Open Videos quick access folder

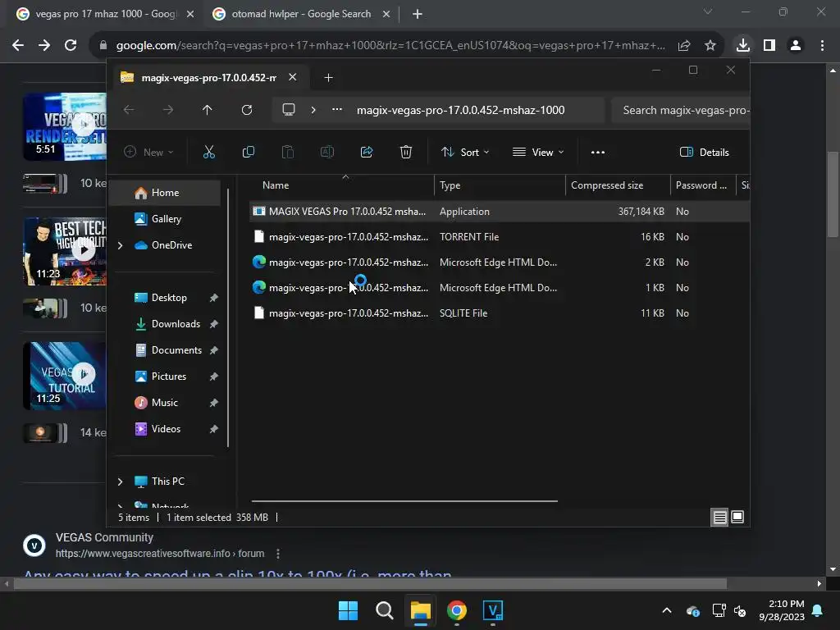(166, 429)
